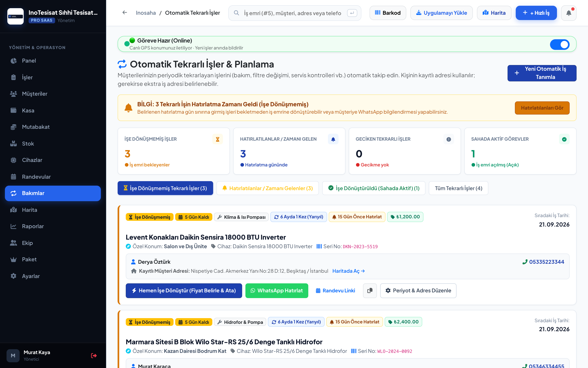This screenshot has height=368, width=588.
Task: Show Tüm Tekrarlı İşler (4) tab
Action: (458, 188)
